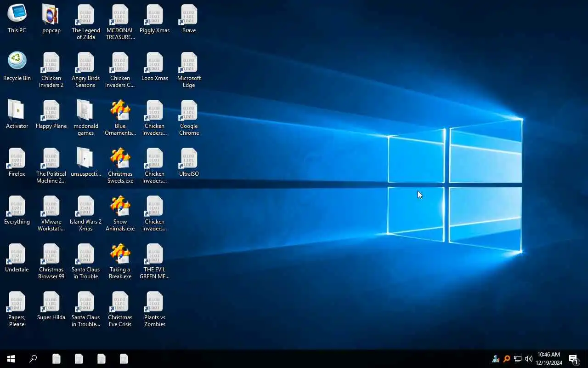The height and width of the screenshot is (368, 588).
Task: Select the popcap desktop icon
Action: pos(51,18)
